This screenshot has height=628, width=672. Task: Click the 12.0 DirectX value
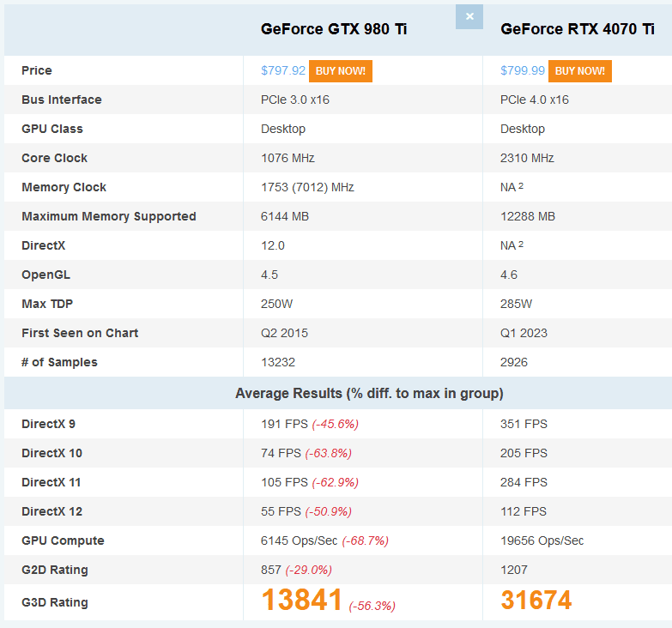click(x=273, y=245)
